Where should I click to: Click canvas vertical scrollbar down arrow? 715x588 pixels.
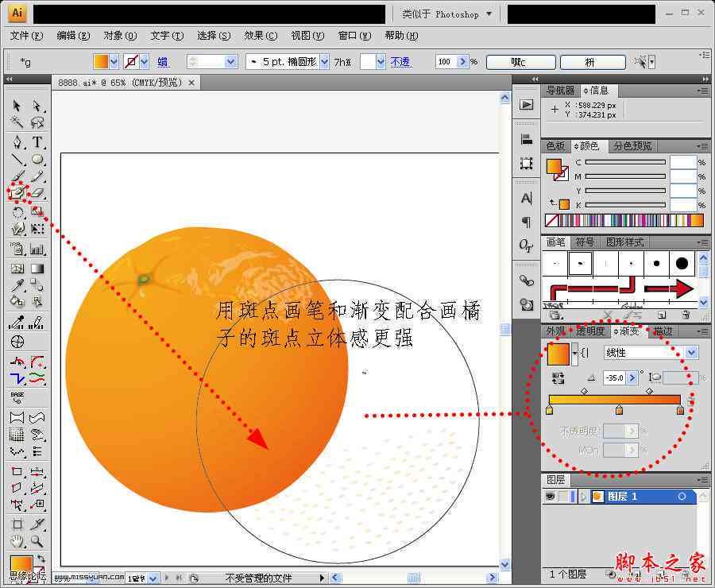click(504, 564)
